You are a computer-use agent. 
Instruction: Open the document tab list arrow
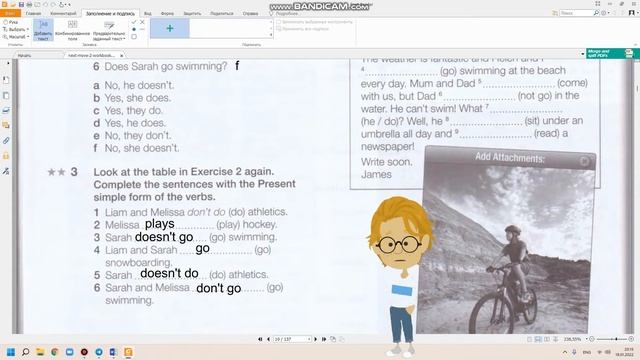pos(582,54)
